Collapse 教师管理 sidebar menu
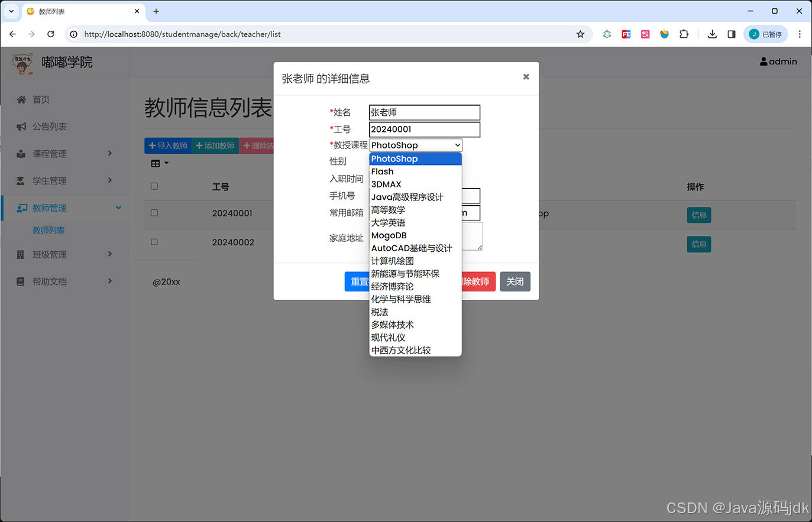812x522 pixels. tap(64, 208)
